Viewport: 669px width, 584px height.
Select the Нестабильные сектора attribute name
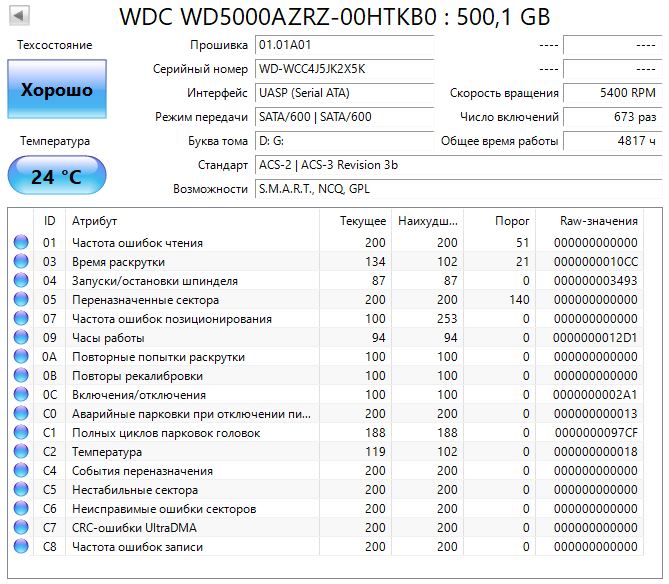point(135,490)
